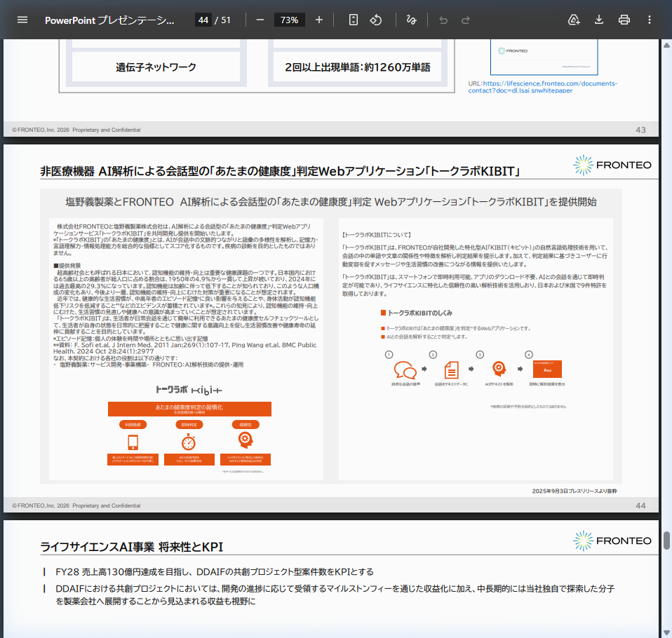Open the print dialog from the toolbar
Image resolution: width=672 pixels, height=638 pixels.
click(624, 20)
